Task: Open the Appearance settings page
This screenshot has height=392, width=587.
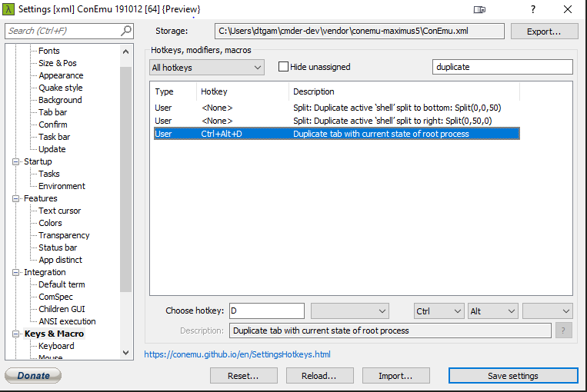Action: 61,75
